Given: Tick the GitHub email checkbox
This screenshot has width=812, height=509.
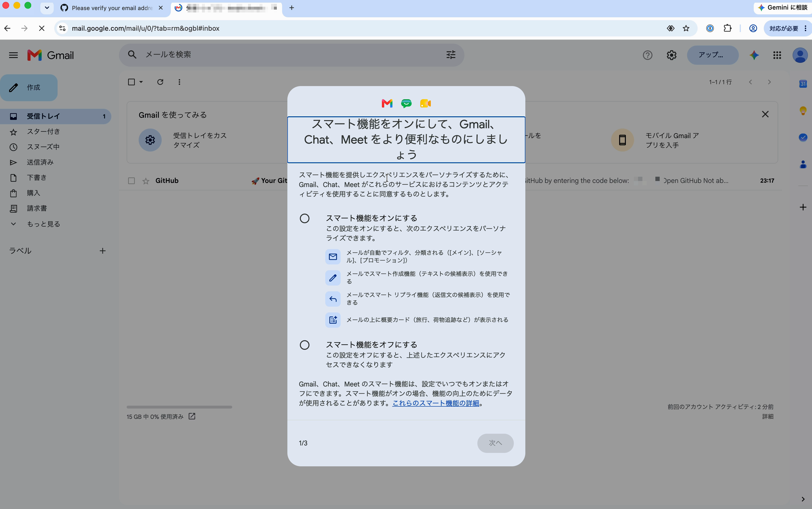Looking at the screenshot, I should 131,181.
